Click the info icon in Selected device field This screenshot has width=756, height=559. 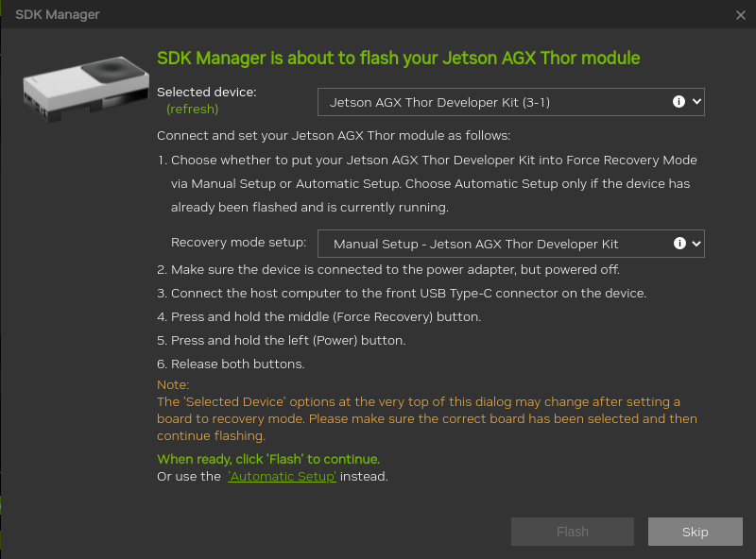click(678, 102)
